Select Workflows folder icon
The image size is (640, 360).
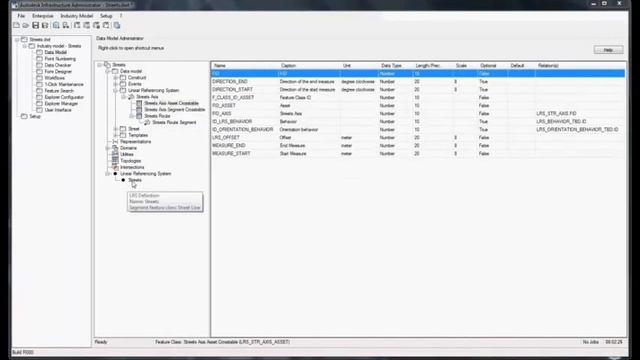click(x=40, y=78)
